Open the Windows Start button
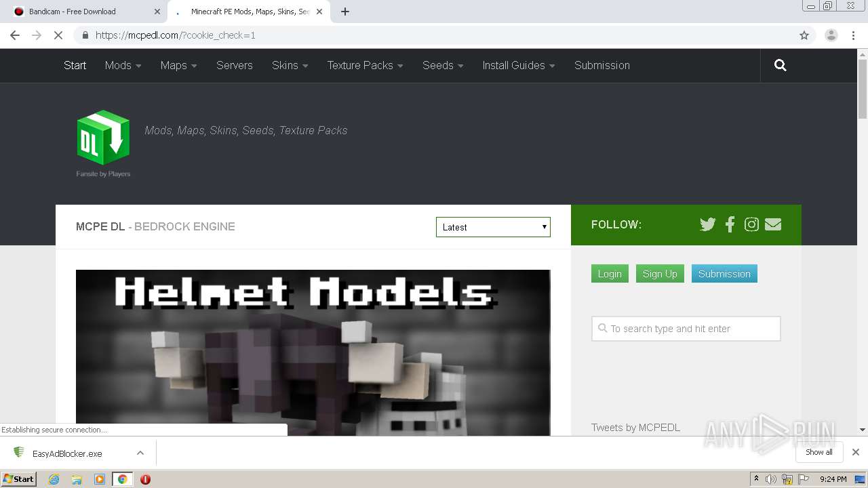Screen dimensions: 868x488 point(18,479)
